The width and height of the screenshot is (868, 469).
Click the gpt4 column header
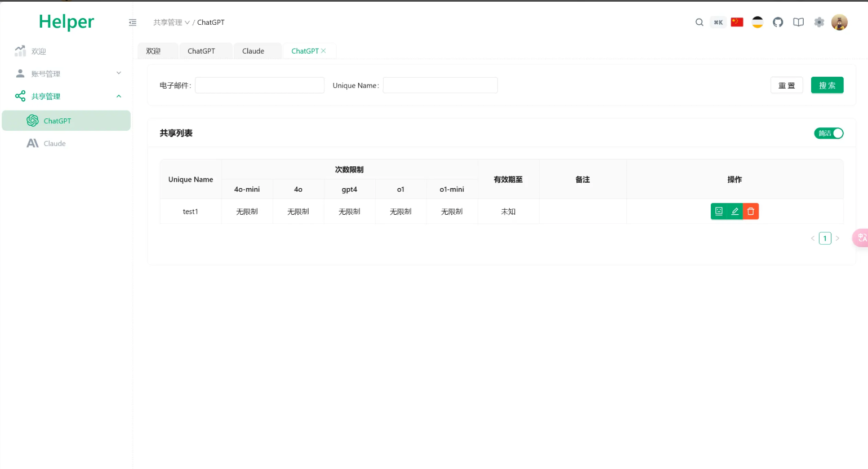pyautogui.click(x=349, y=189)
